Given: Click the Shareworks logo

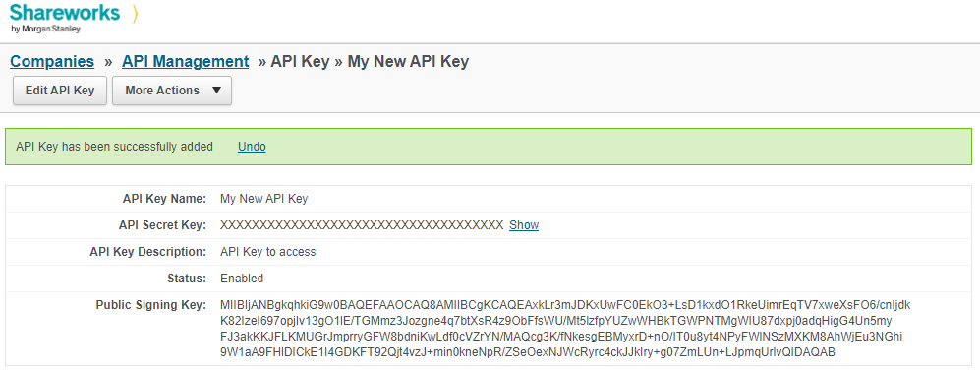Looking at the screenshot, I should [65, 18].
